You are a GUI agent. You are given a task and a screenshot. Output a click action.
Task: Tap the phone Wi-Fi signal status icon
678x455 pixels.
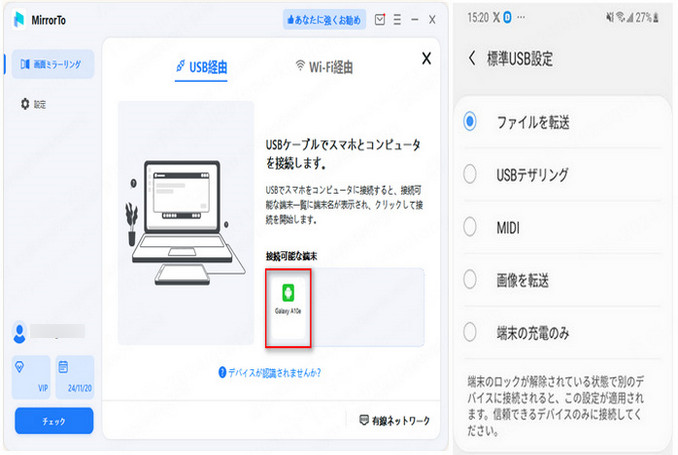[620, 17]
